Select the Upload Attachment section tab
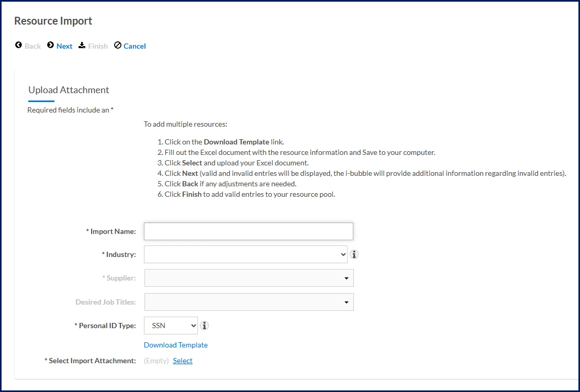The width and height of the screenshot is (580, 392). click(x=69, y=90)
